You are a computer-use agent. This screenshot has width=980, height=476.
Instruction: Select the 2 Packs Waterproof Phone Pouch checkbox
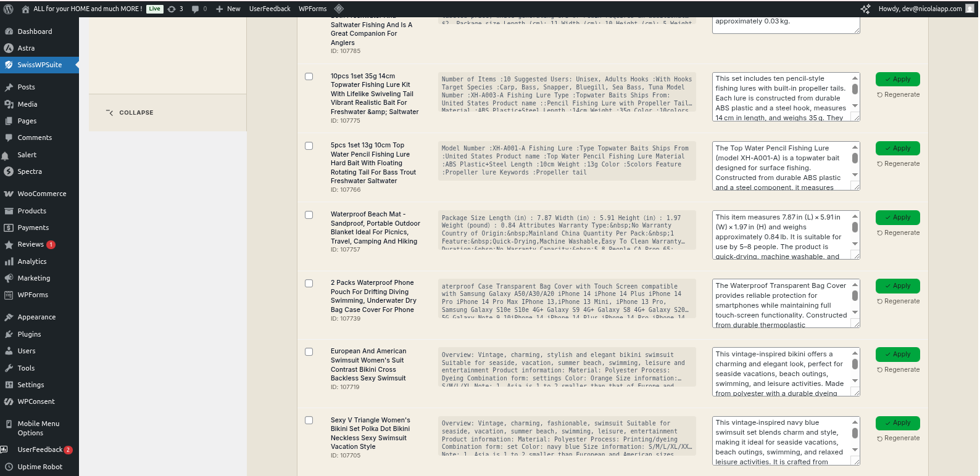[309, 284]
